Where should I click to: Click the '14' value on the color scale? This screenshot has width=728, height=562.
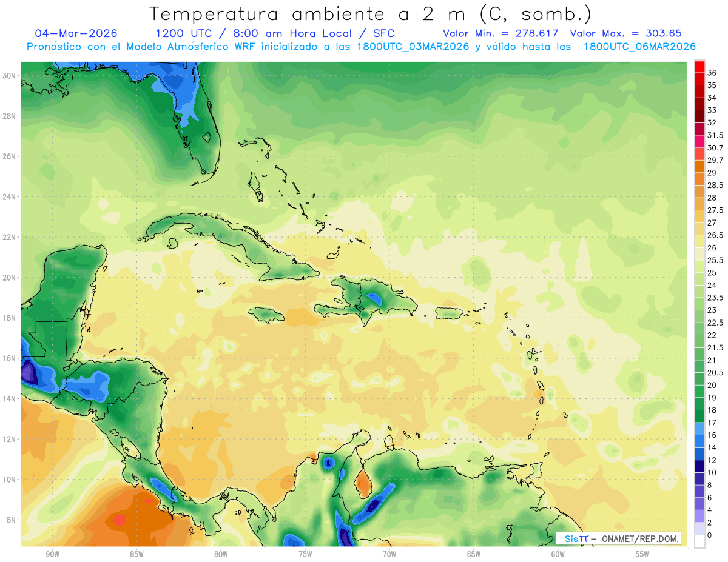click(x=712, y=447)
